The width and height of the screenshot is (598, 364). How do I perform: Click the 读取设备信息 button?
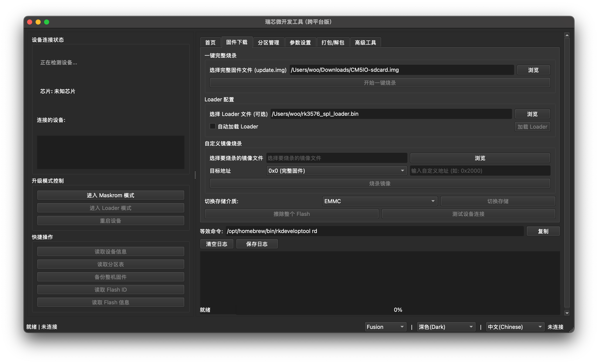pyautogui.click(x=110, y=252)
